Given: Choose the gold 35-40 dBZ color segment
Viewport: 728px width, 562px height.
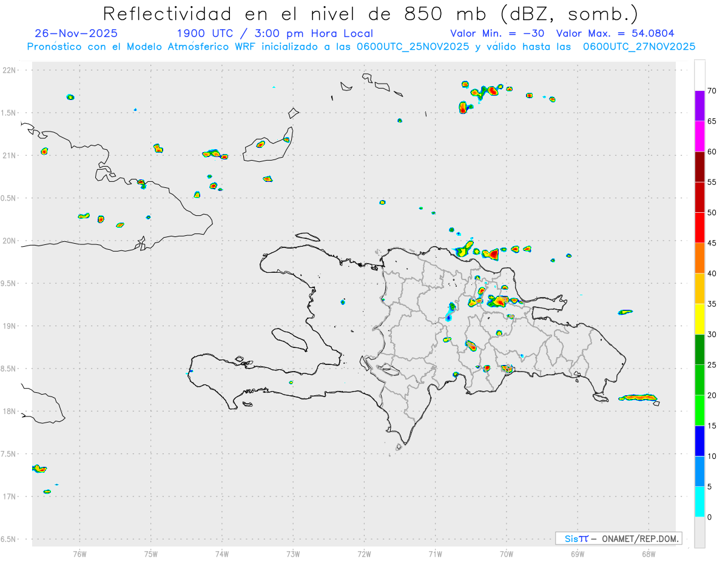Looking at the screenshot, I should (699, 289).
